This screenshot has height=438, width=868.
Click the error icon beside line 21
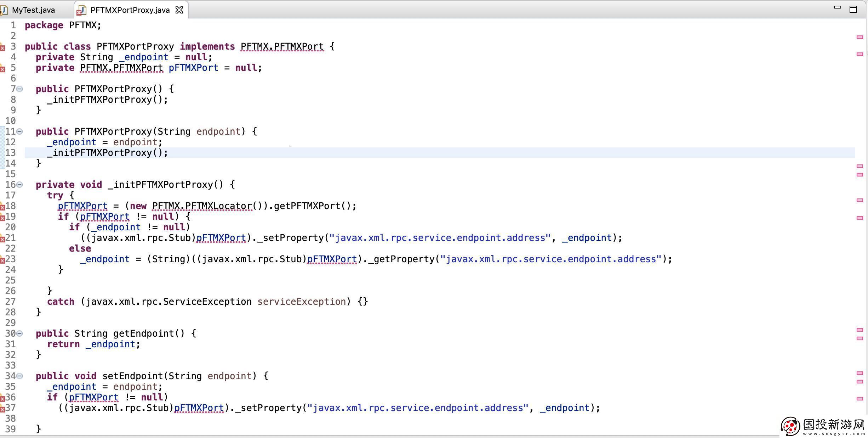(x=2, y=239)
